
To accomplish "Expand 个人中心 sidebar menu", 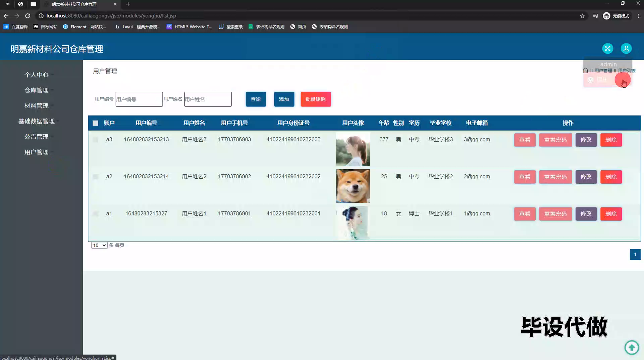I will point(37,75).
